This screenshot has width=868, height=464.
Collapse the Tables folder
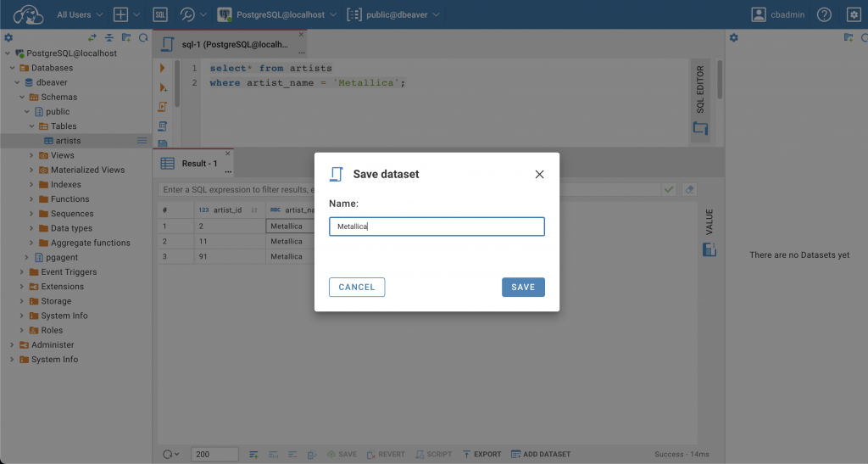pyautogui.click(x=31, y=126)
